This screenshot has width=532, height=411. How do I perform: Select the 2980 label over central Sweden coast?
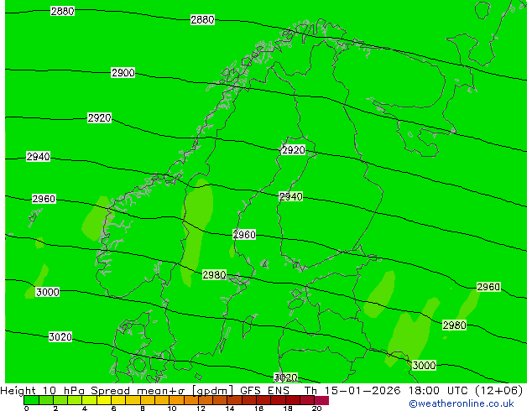tap(215, 274)
